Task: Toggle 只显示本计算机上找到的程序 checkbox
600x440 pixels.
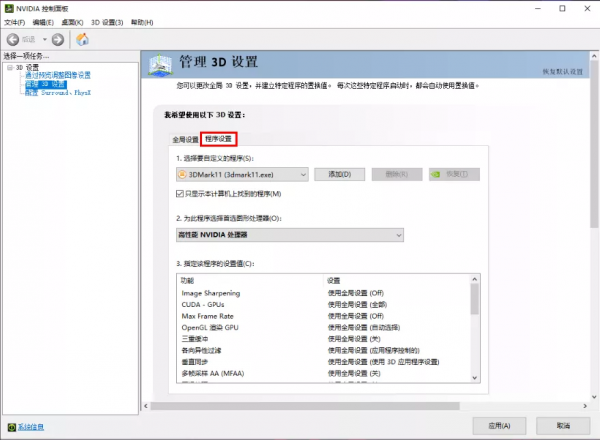Action: (179, 194)
